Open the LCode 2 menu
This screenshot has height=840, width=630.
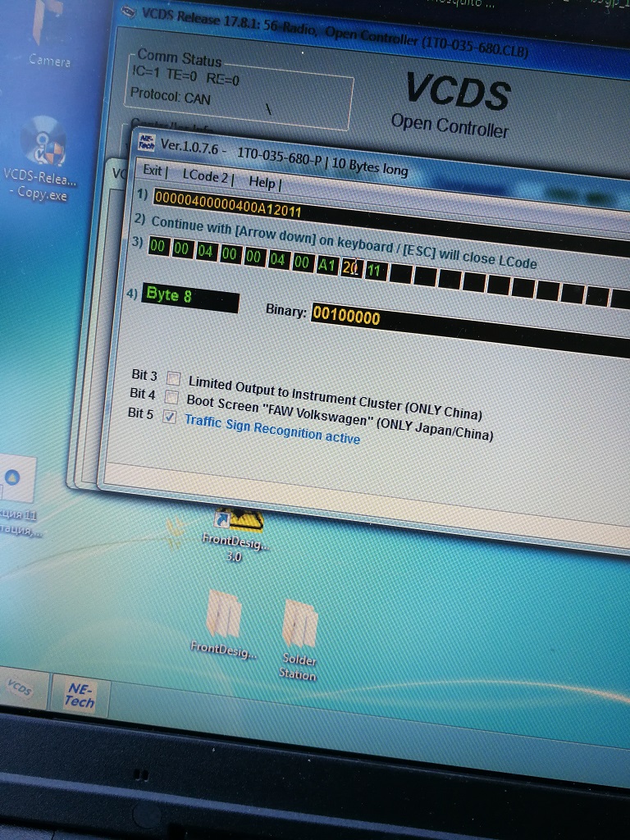tap(207, 176)
